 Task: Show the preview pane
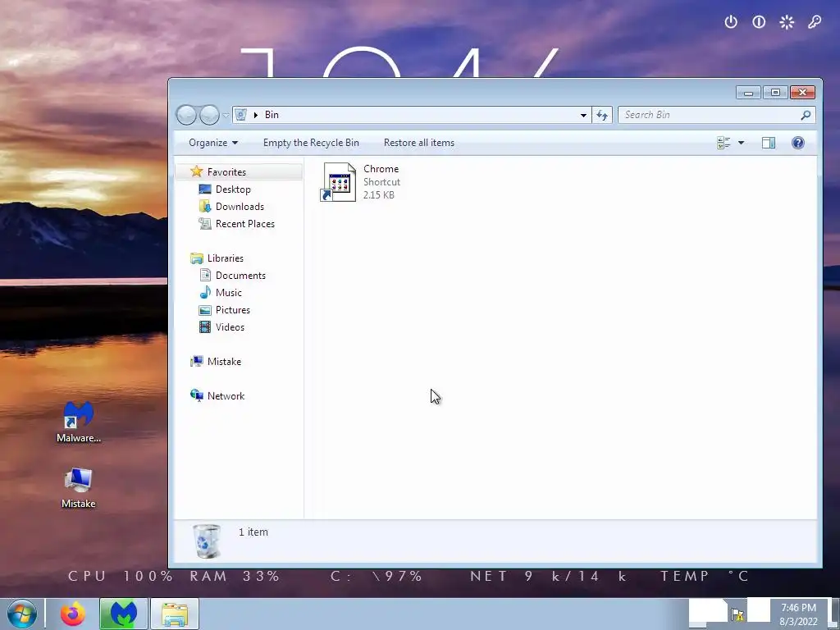pos(768,143)
